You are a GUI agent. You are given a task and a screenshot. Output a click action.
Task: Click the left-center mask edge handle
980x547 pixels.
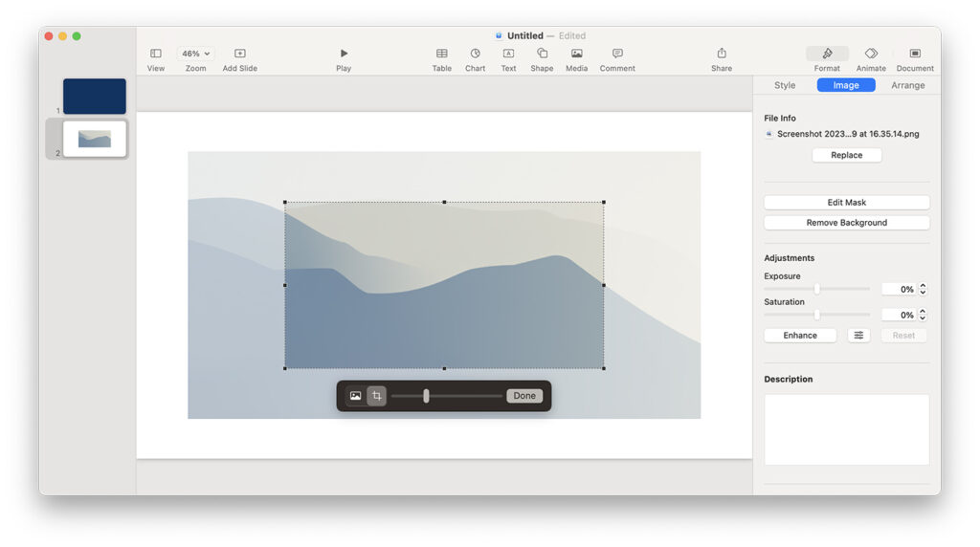[x=285, y=285]
